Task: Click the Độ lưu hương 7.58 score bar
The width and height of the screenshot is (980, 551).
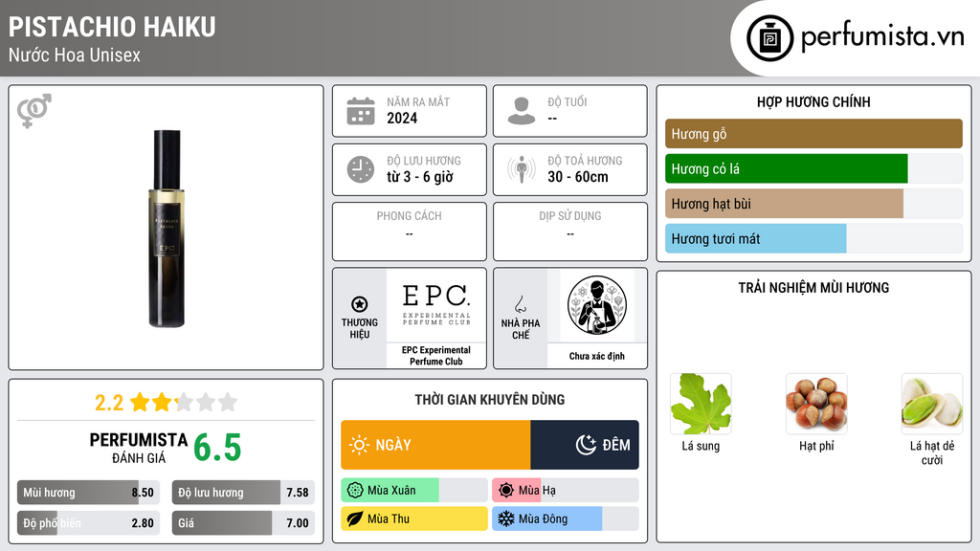Action: (x=243, y=493)
